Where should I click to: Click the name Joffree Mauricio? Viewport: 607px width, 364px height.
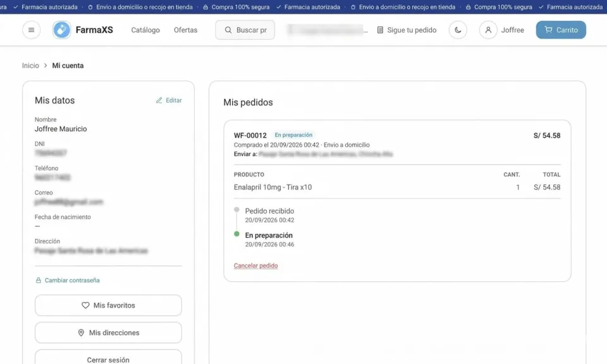pyautogui.click(x=61, y=129)
